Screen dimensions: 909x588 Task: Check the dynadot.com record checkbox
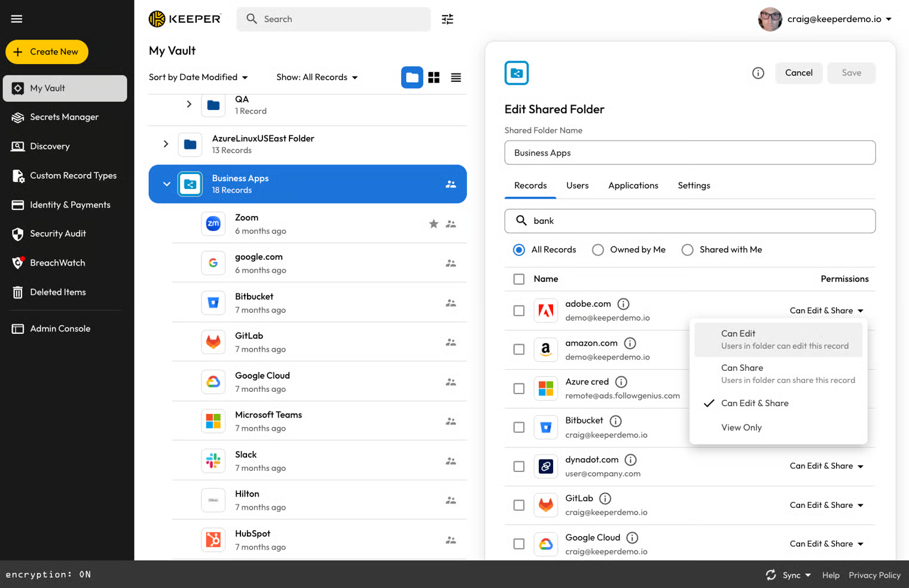[519, 467]
